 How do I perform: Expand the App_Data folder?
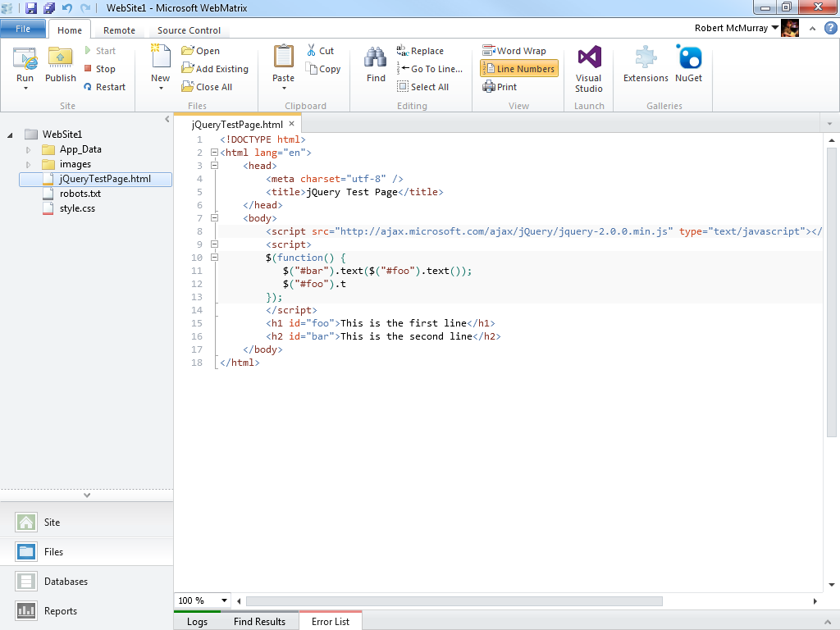coord(29,149)
